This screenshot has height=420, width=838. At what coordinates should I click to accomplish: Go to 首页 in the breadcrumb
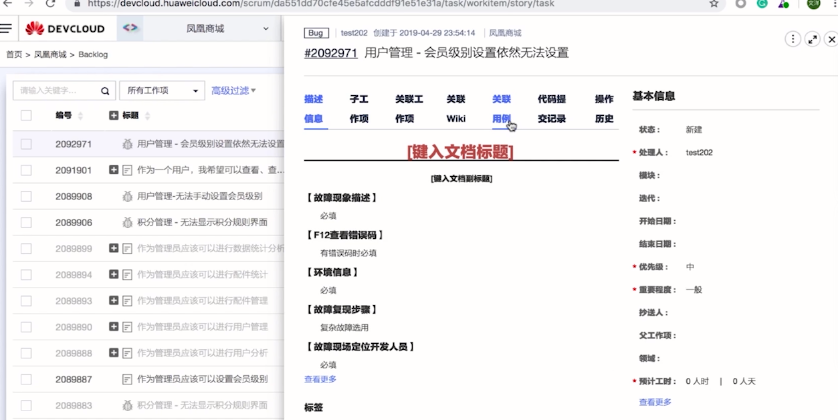click(14, 55)
